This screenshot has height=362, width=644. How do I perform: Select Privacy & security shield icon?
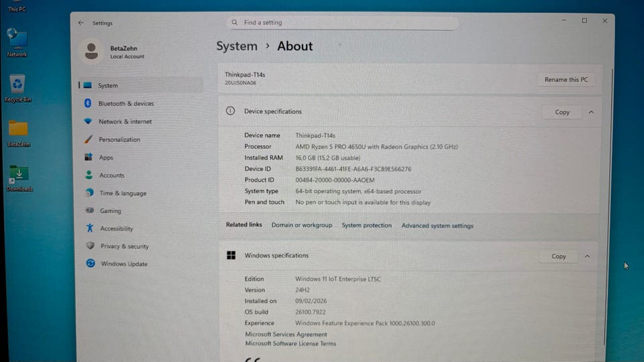point(91,245)
